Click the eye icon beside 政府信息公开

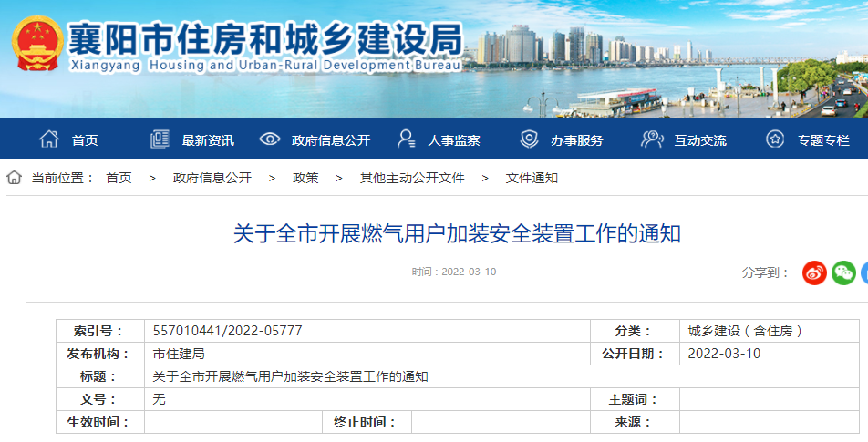pos(270,139)
